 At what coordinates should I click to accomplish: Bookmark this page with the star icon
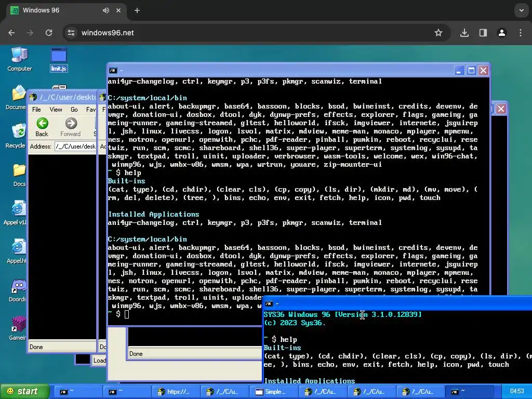(x=438, y=33)
